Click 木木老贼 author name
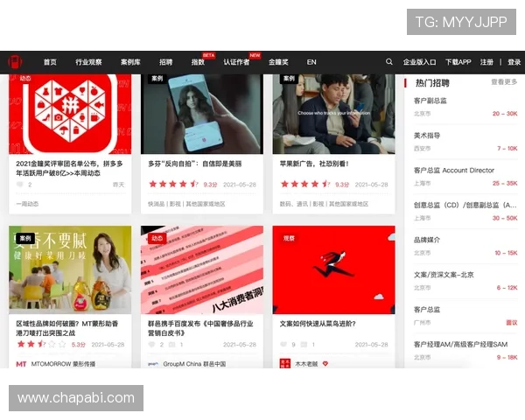The image size is (525, 420). coord(306,364)
